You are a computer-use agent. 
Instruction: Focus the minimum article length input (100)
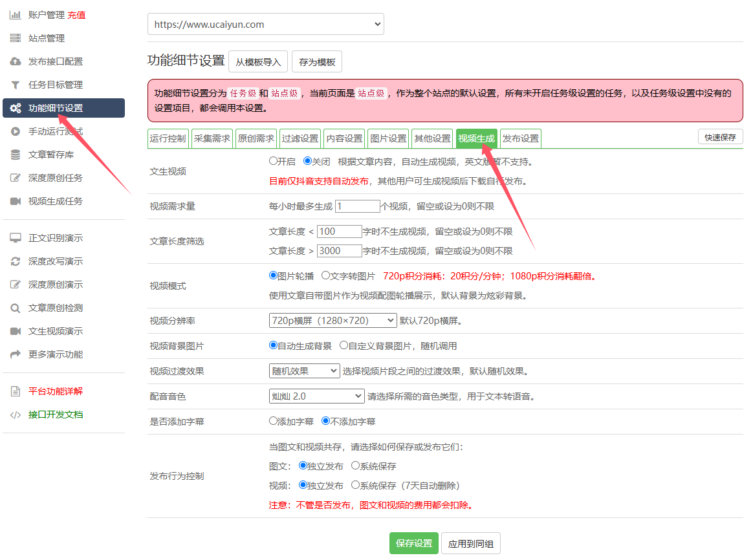pyautogui.click(x=340, y=232)
